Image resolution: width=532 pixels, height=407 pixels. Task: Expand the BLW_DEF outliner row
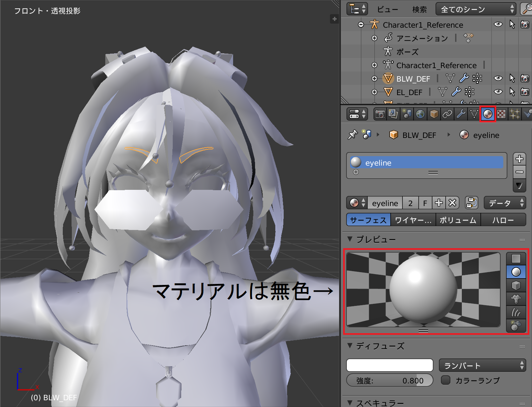[x=374, y=79]
